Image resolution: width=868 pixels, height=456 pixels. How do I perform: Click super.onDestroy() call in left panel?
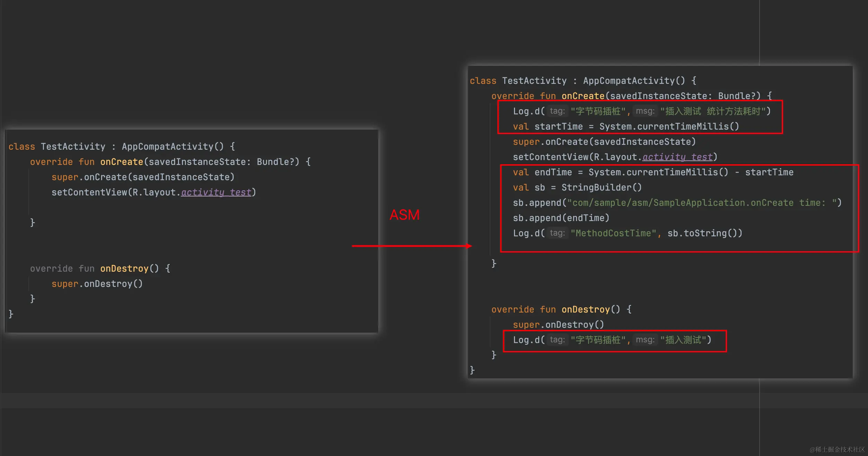coord(97,284)
